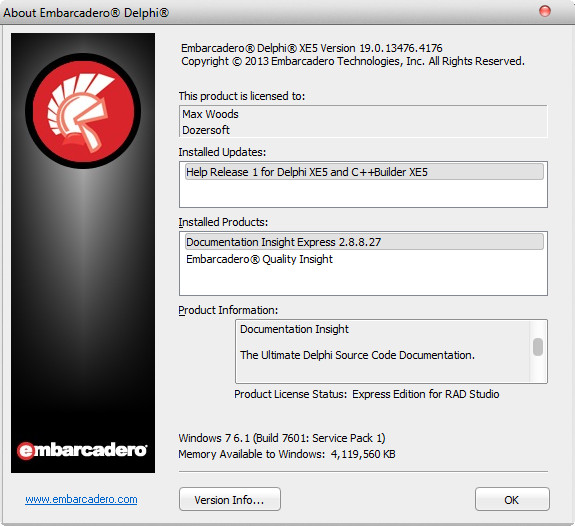Click the Delphi XE5 version number line
Screen dimensions: 575x526
pos(312,48)
